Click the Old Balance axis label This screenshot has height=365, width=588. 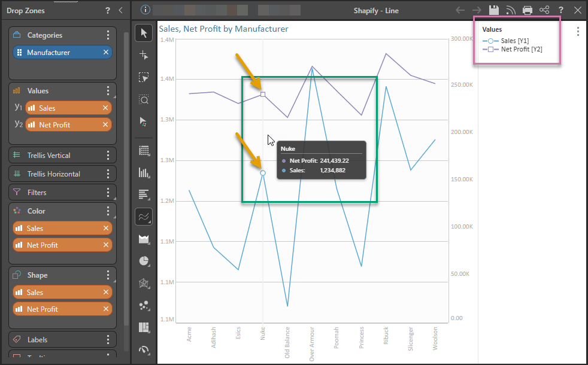tap(287, 342)
